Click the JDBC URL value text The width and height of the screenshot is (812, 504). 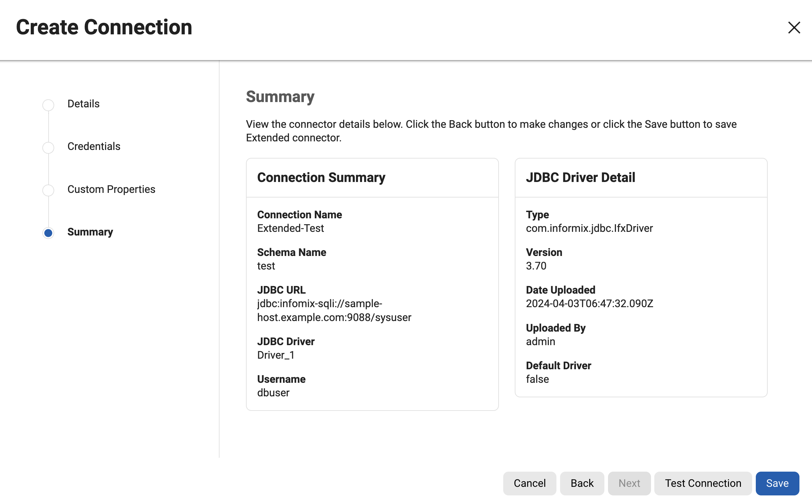[334, 310]
